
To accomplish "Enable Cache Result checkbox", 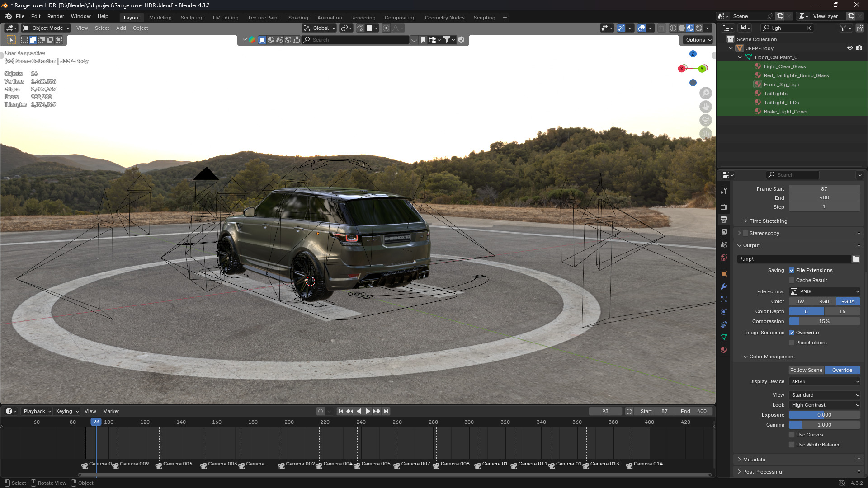I will pyautogui.click(x=792, y=280).
